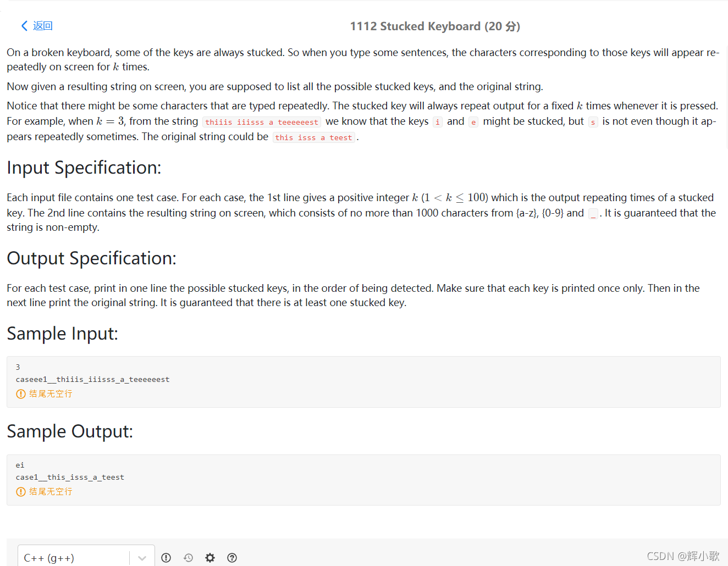Click the 'Input Specification:' heading
Screen dimensions: 728x566
click(84, 168)
